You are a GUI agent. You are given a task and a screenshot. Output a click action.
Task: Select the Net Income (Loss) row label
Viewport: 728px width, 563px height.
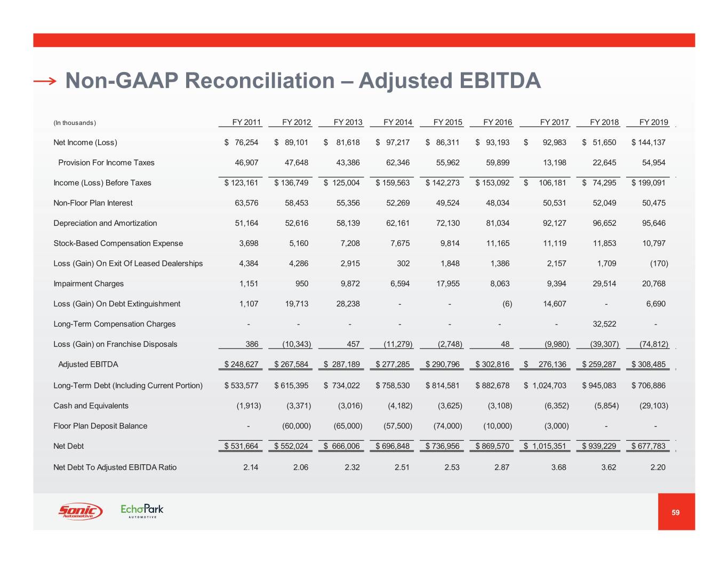tap(85, 142)
